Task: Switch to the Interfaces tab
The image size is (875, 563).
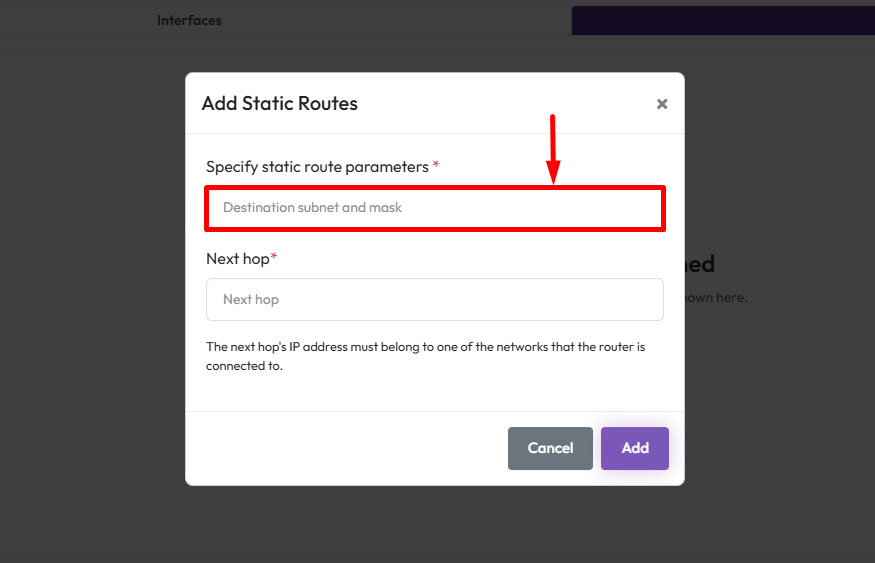Action: (189, 20)
